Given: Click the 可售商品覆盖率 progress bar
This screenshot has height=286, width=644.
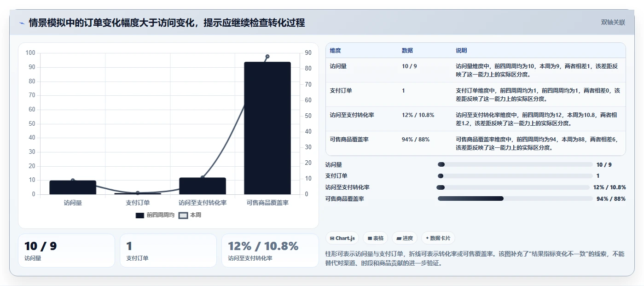Looking at the screenshot, I should tap(515, 198).
